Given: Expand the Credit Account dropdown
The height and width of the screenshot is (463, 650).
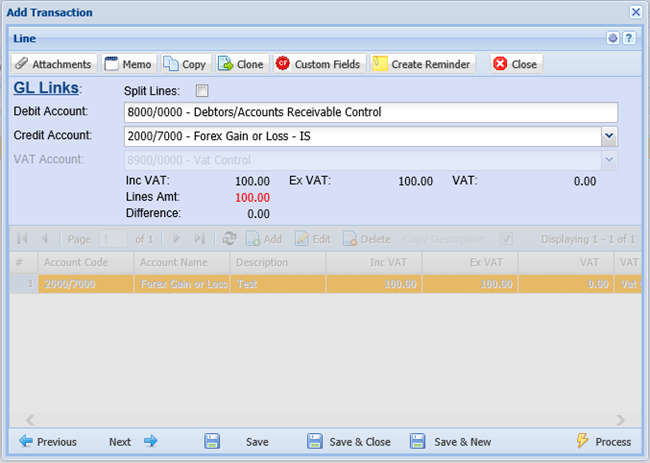Looking at the screenshot, I should pyautogui.click(x=609, y=135).
